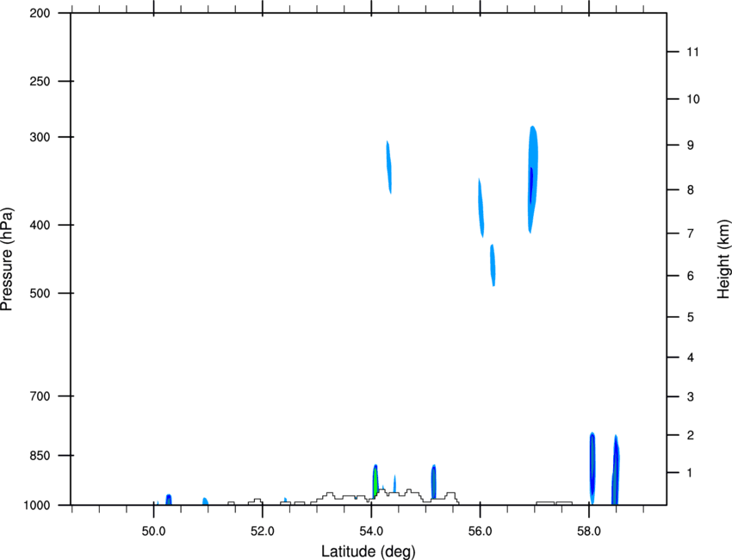Click the 700 pressure tick label
732x560 pixels.
pyautogui.click(x=40, y=396)
